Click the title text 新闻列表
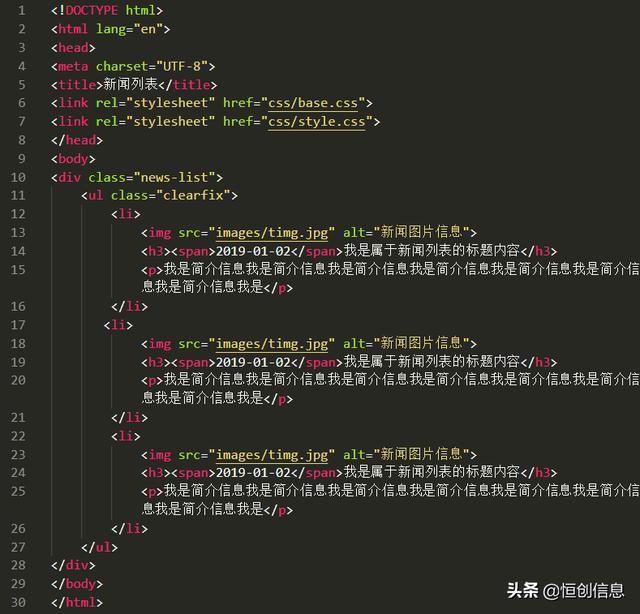This screenshot has height=614, width=640. 131,84
